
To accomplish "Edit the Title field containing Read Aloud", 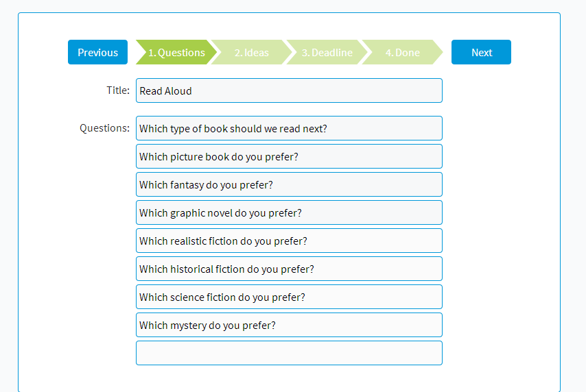I will click(289, 90).
